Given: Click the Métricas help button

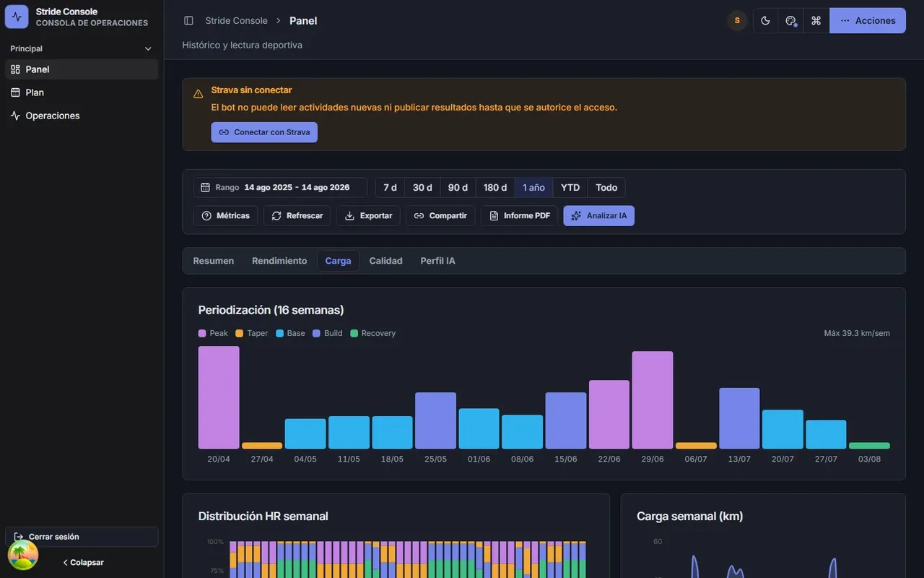Looking at the screenshot, I should click(x=225, y=216).
